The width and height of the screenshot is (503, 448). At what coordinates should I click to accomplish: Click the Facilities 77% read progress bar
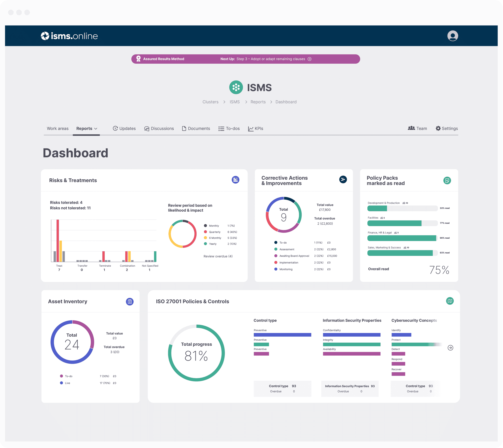402,223
